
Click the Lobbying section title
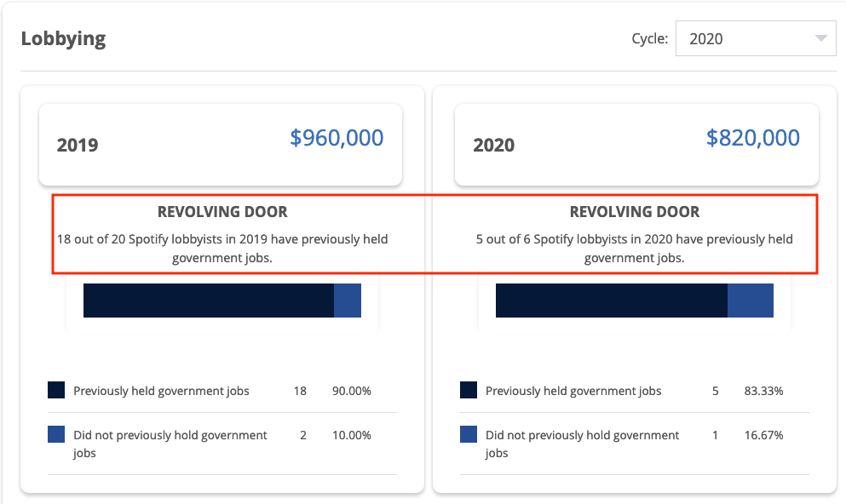(63, 39)
